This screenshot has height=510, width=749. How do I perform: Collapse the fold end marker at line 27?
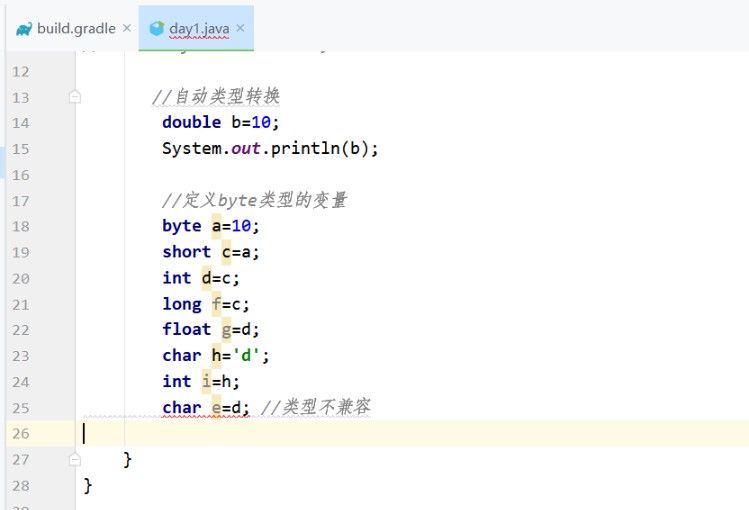coord(75,459)
